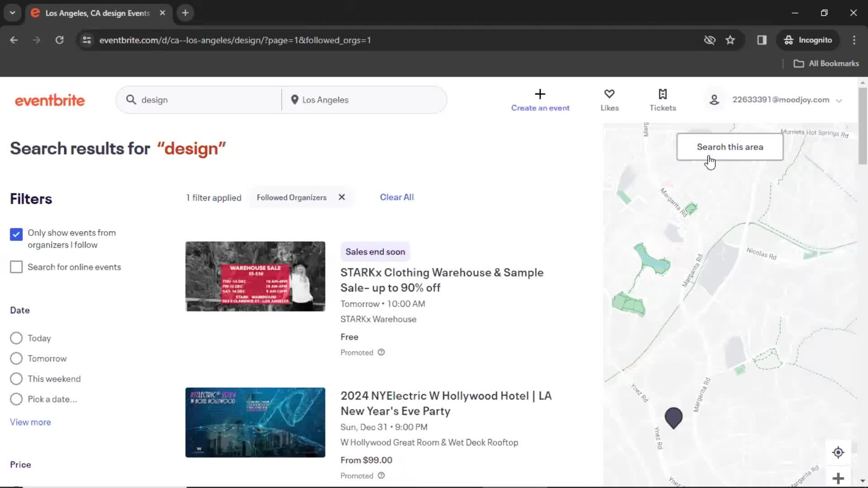Open the All Bookmarks folder

pyautogui.click(x=826, y=64)
